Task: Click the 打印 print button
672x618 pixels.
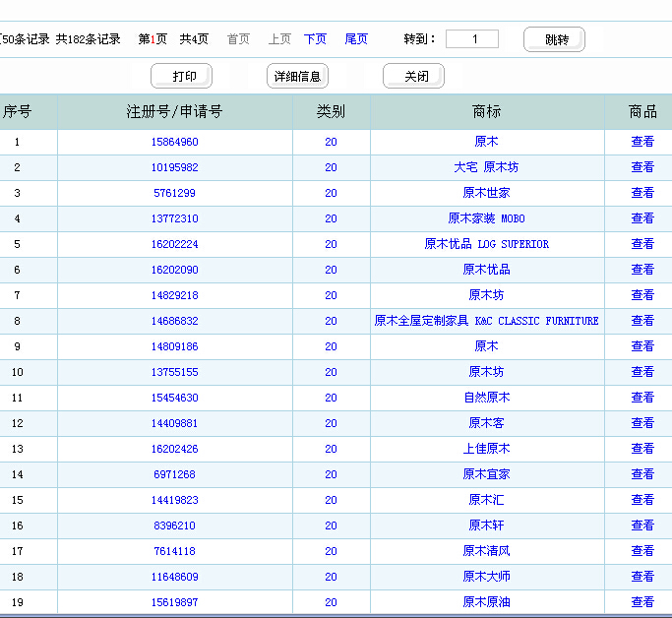Action: tap(182, 77)
